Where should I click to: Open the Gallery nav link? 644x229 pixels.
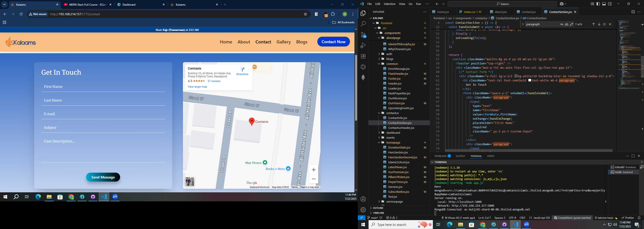click(x=284, y=42)
